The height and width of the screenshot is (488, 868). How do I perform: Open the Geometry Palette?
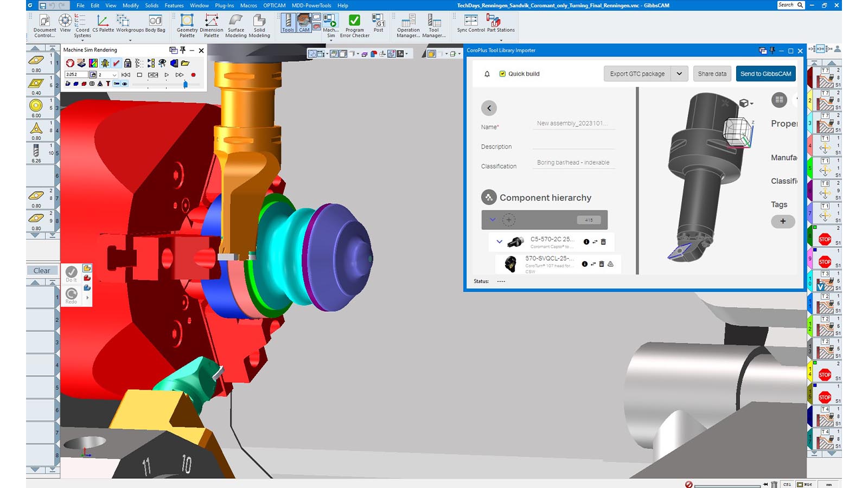tap(187, 26)
